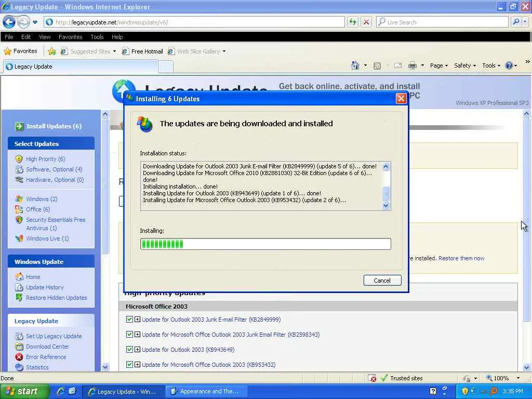Open the Edit menu
This screenshot has height=399, width=532.
pos(26,37)
